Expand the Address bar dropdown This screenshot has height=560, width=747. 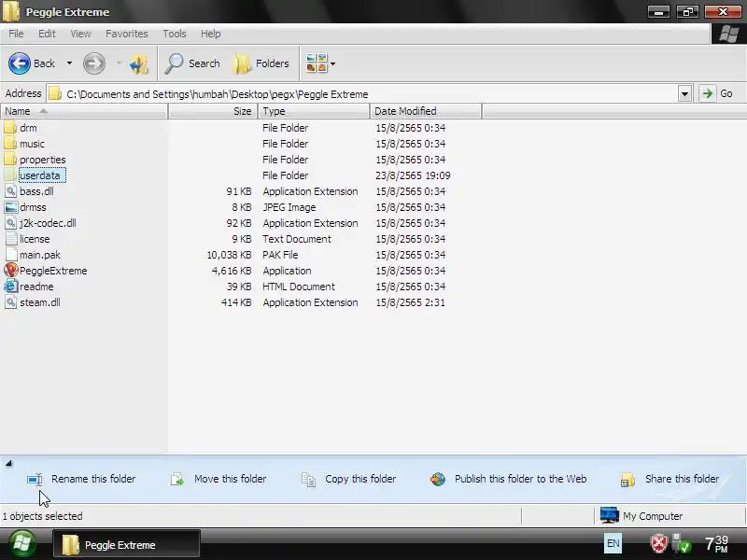tap(684, 94)
